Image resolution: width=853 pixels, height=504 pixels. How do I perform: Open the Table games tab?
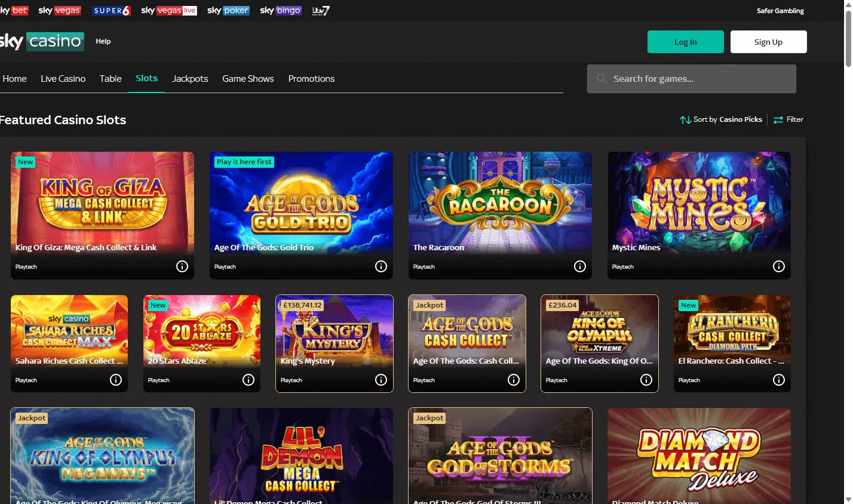coord(111,79)
